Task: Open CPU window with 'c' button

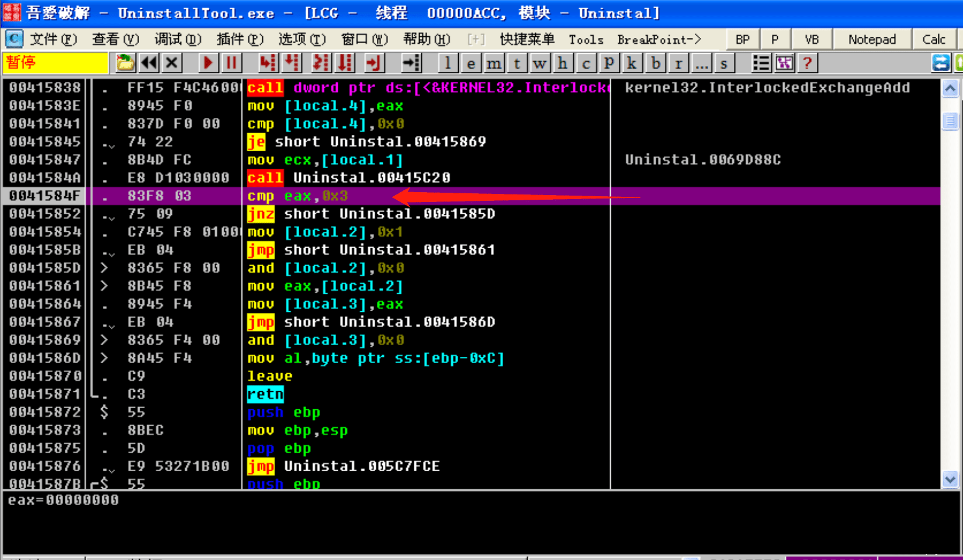Action: (586, 62)
